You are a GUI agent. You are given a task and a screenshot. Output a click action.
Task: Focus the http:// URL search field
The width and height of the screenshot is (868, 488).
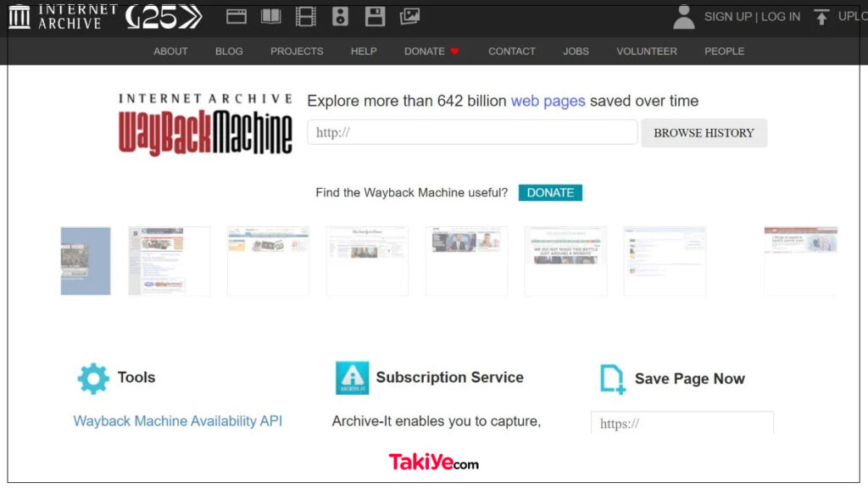point(472,132)
